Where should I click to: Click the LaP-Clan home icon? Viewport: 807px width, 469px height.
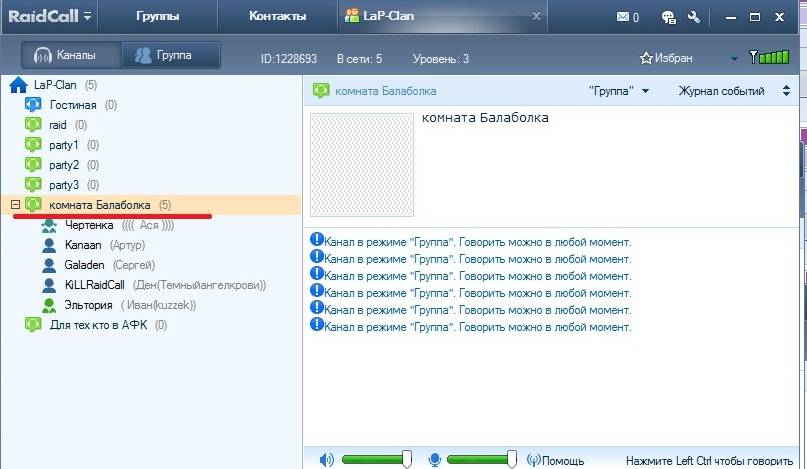tap(18, 85)
